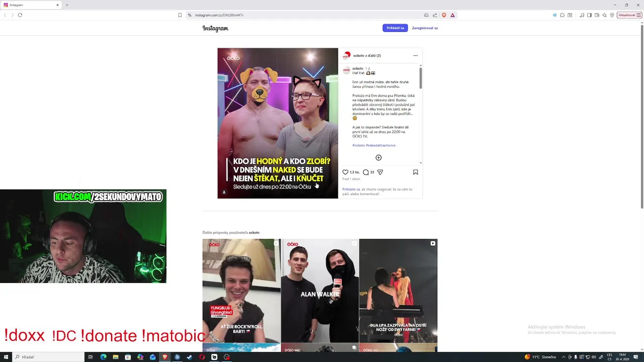Close the Instagram browser tab
Screen dimensions: 644x362
click(57, 5)
